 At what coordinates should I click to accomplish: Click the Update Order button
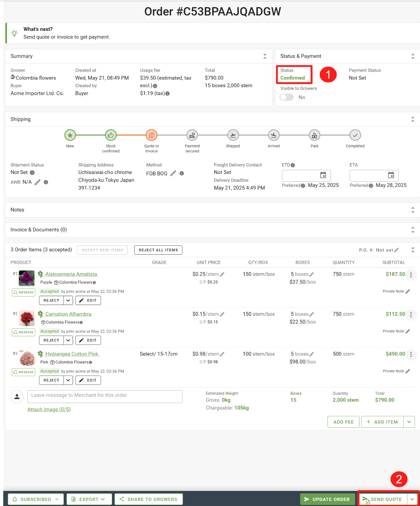point(327,499)
